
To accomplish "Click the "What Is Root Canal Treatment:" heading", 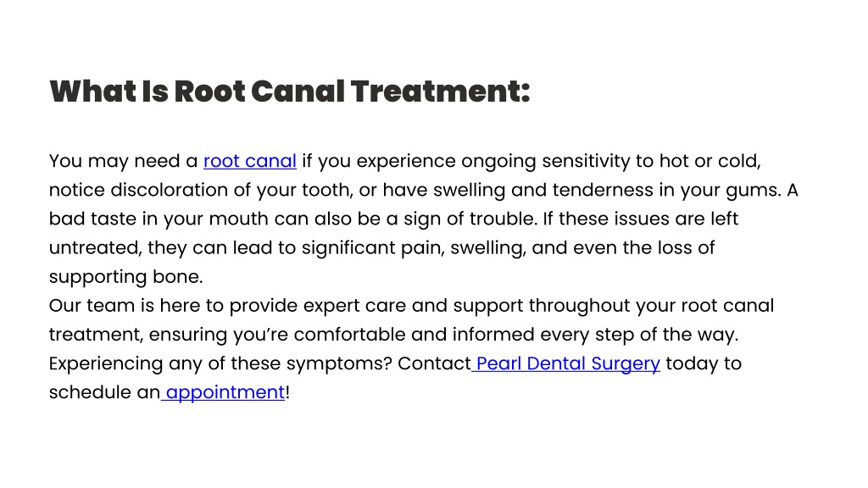I will click(x=290, y=91).
